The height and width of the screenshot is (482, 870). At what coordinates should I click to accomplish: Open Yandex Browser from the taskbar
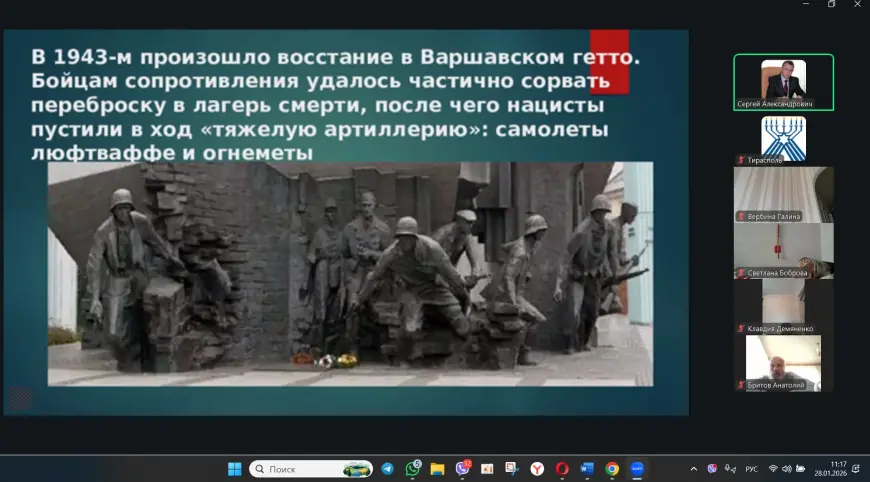pos(537,469)
